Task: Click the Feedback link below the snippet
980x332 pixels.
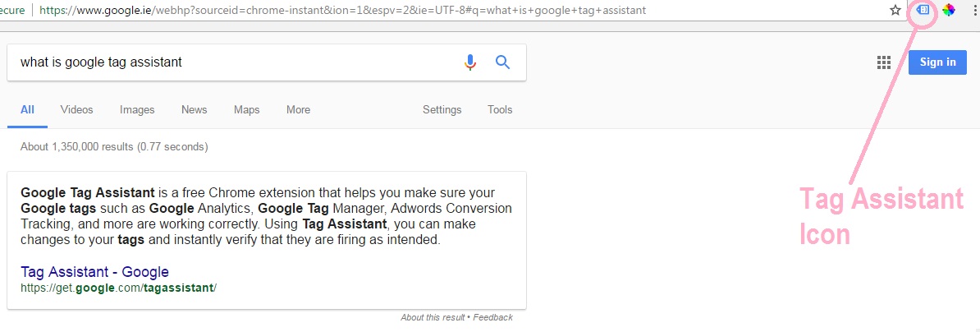Action: 492,318
